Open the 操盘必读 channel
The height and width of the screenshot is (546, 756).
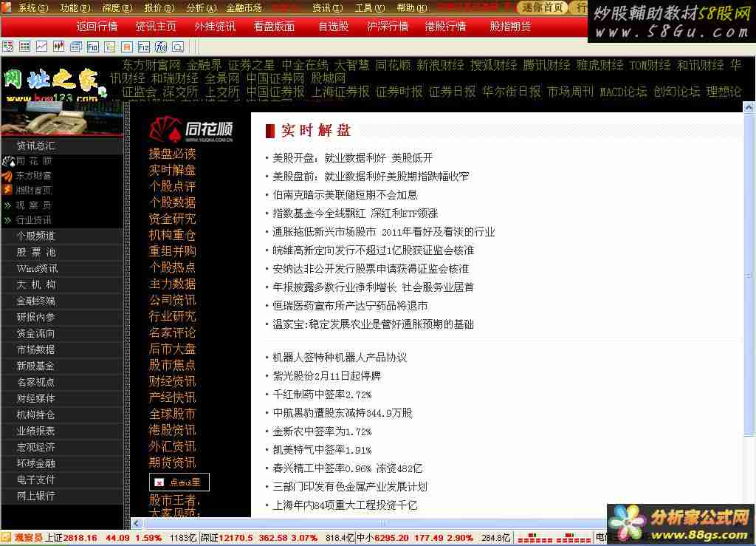(x=172, y=154)
